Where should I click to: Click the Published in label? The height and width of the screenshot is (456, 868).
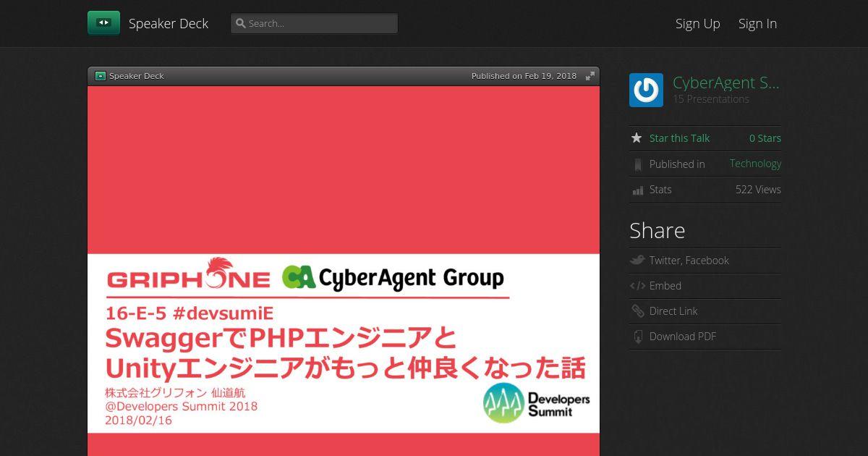pyautogui.click(x=677, y=164)
